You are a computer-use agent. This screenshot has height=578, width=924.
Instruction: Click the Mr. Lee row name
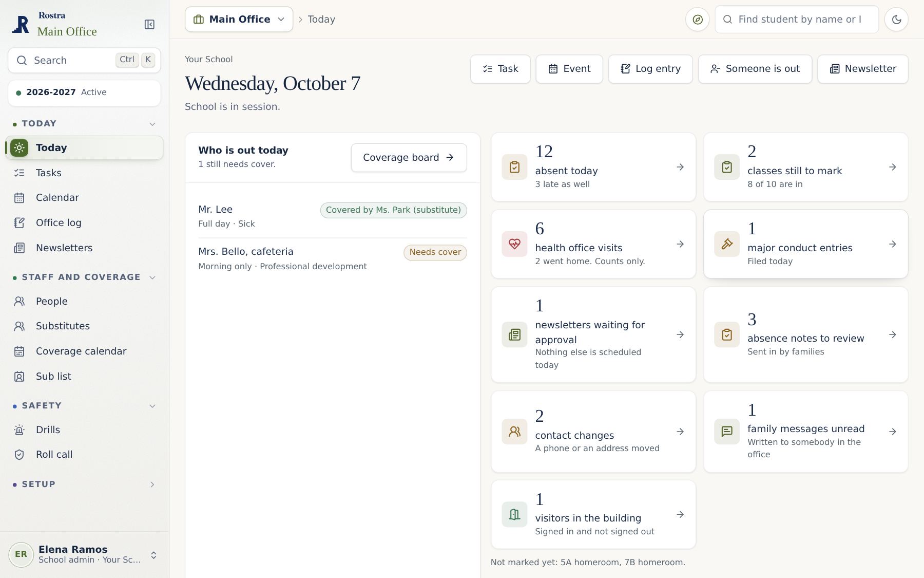point(216,210)
